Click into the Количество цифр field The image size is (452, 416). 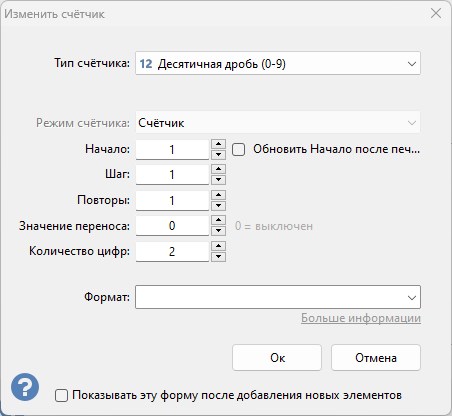click(172, 251)
